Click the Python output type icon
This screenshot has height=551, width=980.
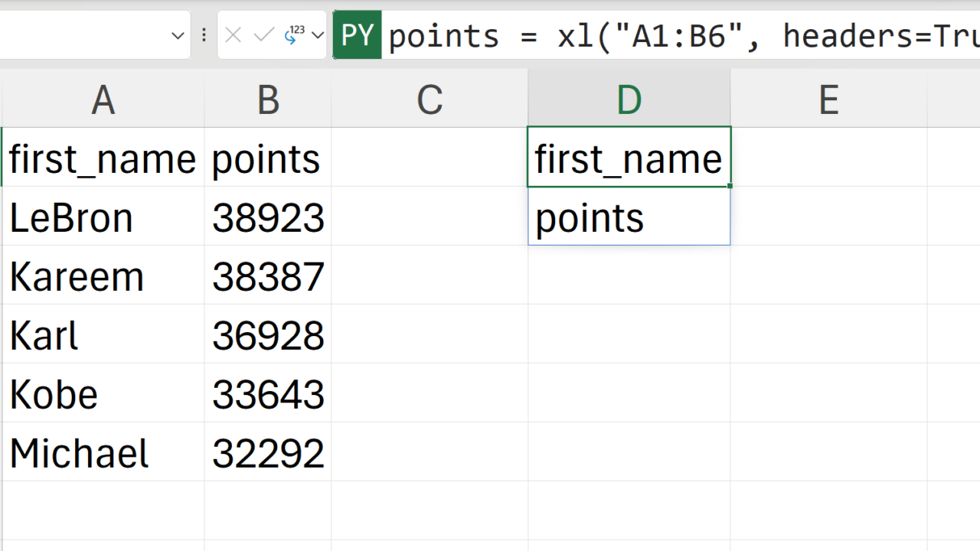pyautogui.click(x=295, y=34)
